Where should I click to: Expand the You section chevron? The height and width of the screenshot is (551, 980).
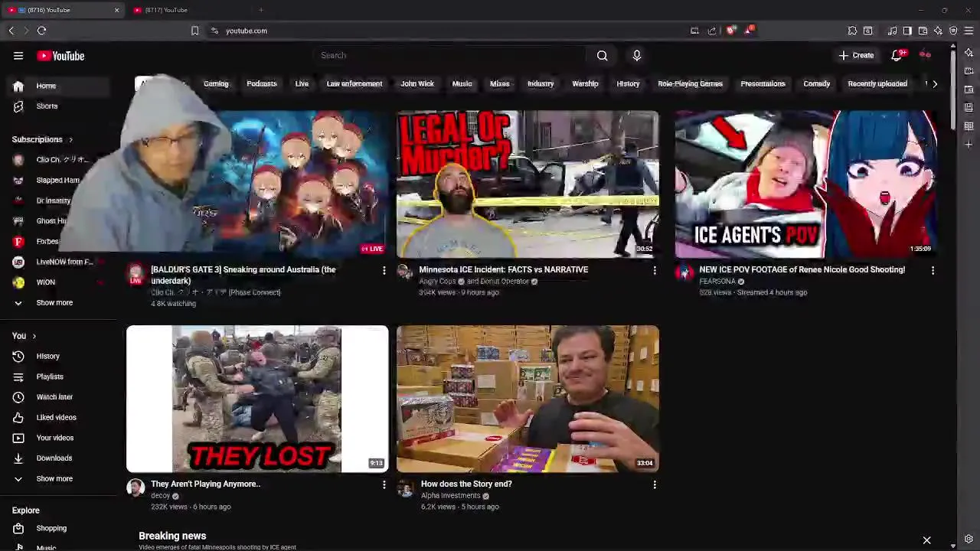34,336
